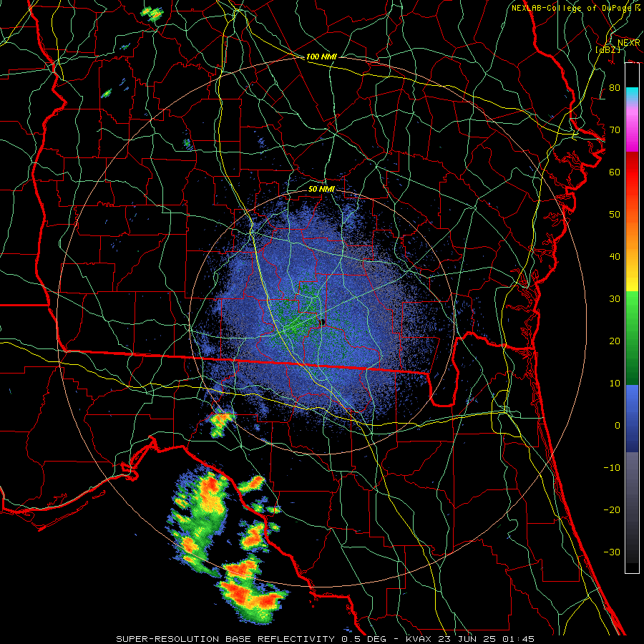Click the 50 NMI range ring label

pos(321,189)
